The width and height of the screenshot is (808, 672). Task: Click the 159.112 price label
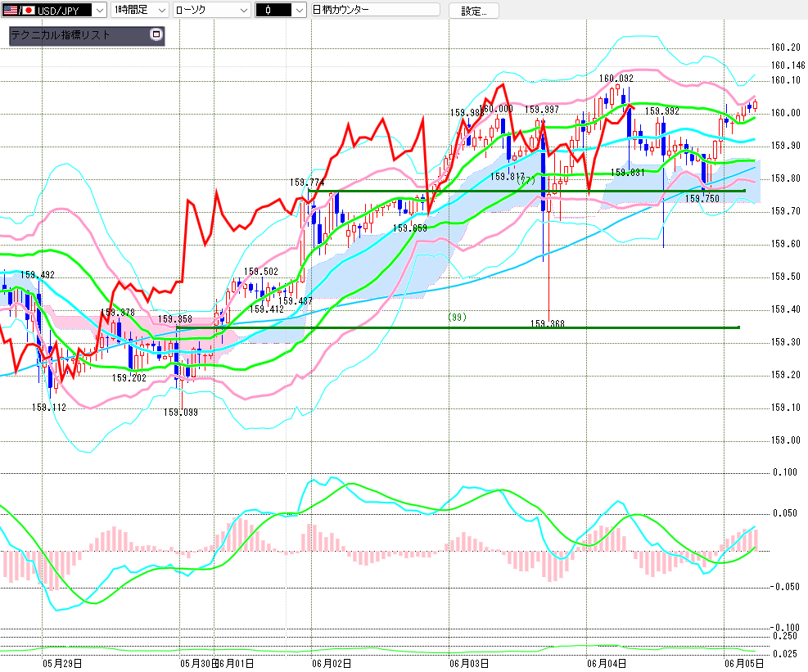click(x=49, y=407)
